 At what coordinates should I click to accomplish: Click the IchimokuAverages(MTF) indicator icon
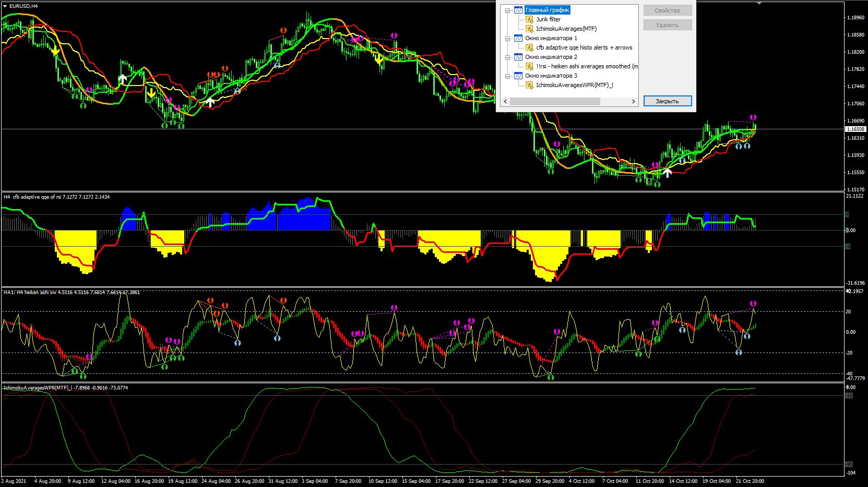click(529, 29)
